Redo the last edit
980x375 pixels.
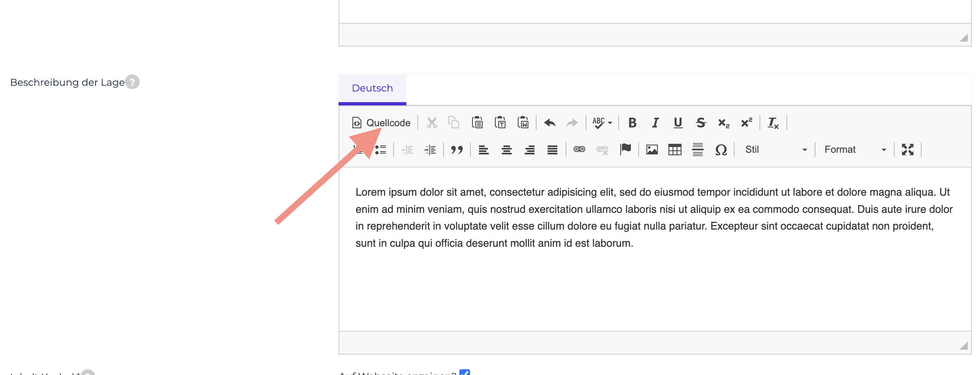click(x=572, y=123)
